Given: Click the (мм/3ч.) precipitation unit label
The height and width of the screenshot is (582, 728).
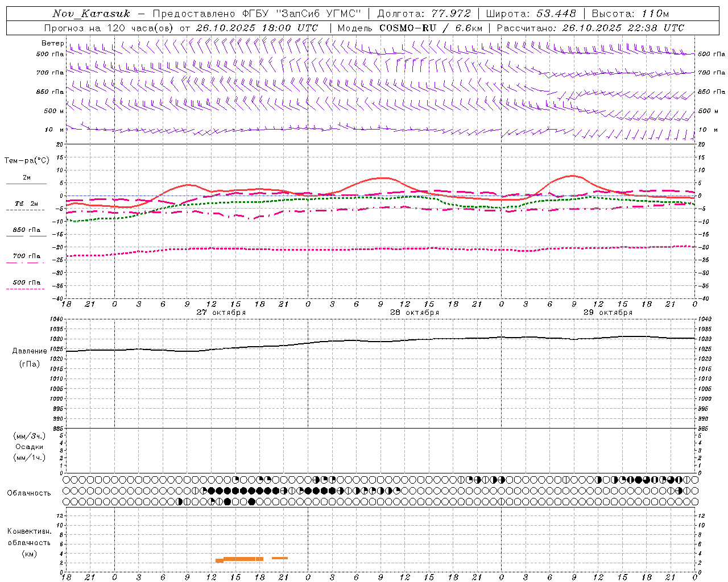Looking at the screenshot, I should coord(30,436).
